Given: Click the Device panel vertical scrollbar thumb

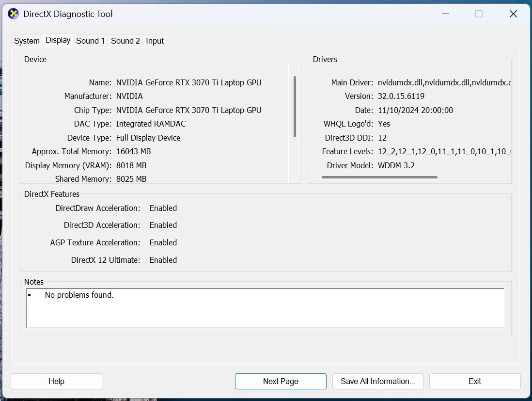Looking at the screenshot, I should tap(295, 107).
